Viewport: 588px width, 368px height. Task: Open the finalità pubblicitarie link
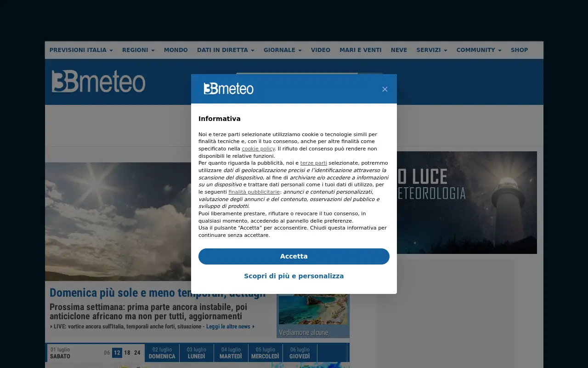[x=254, y=192]
